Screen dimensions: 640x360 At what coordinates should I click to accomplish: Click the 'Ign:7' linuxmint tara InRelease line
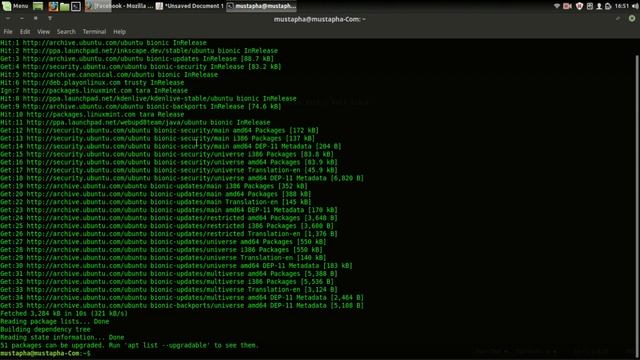click(94, 90)
